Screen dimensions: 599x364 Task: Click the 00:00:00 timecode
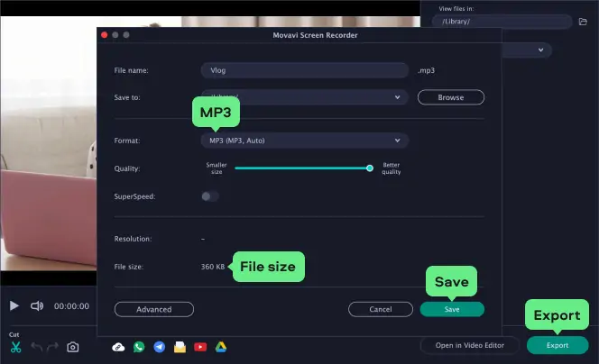(x=71, y=306)
